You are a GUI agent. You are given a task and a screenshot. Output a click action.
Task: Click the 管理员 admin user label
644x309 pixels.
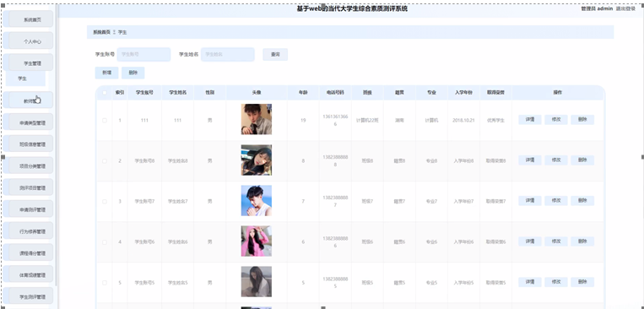[597, 8]
